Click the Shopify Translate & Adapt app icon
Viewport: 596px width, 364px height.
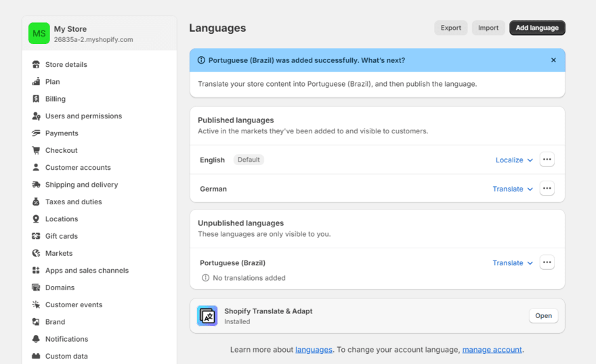pos(207,316)
